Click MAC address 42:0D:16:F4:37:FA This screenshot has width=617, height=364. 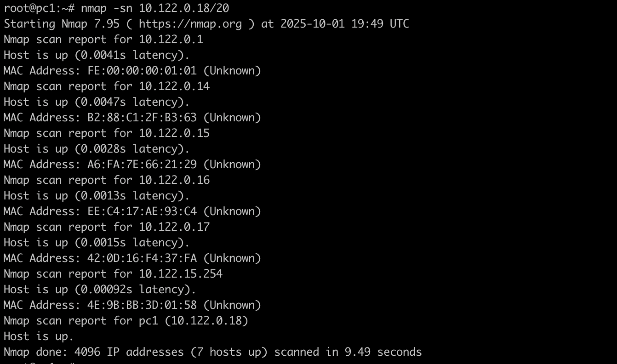click(x=142, y=258)
